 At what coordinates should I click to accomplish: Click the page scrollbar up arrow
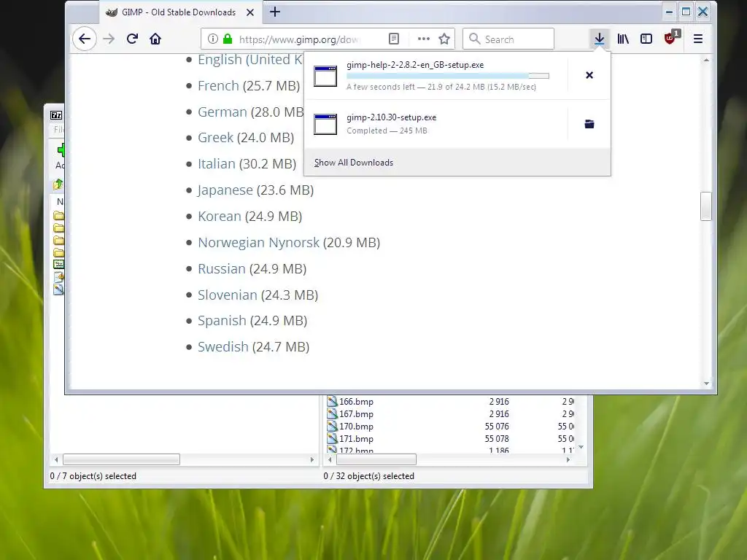click(x=706, y=60)
